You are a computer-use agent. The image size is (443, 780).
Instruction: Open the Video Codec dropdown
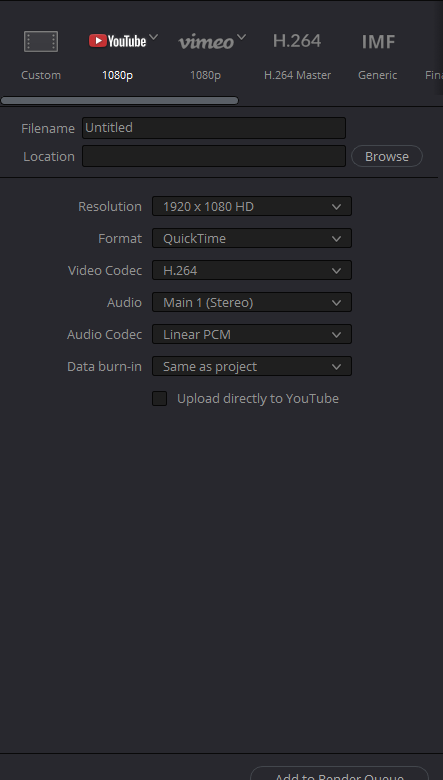tap(252, 270)
